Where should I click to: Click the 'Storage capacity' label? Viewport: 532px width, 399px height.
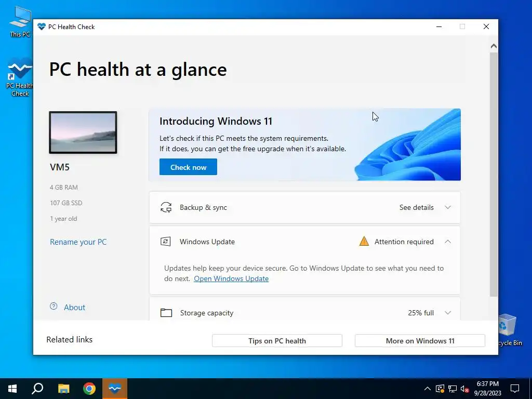pos(207,313)
